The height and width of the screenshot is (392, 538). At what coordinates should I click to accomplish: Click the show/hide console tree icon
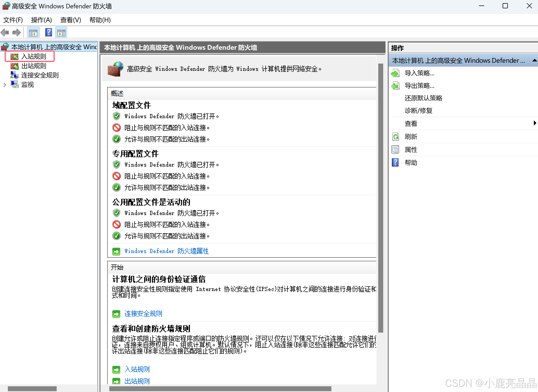click(33, 33)
